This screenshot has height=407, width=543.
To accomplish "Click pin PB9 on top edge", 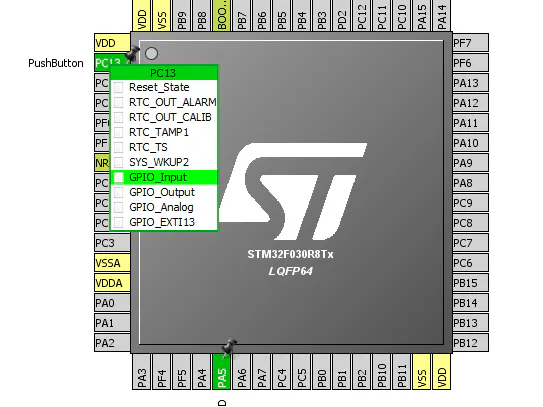I will pyautogui.click(x=182, y=16).
